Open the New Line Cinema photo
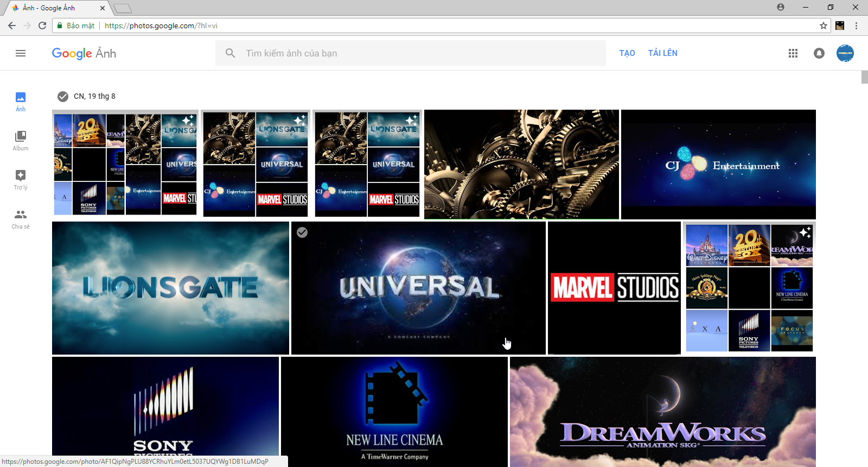 click(x=394, y=412)
